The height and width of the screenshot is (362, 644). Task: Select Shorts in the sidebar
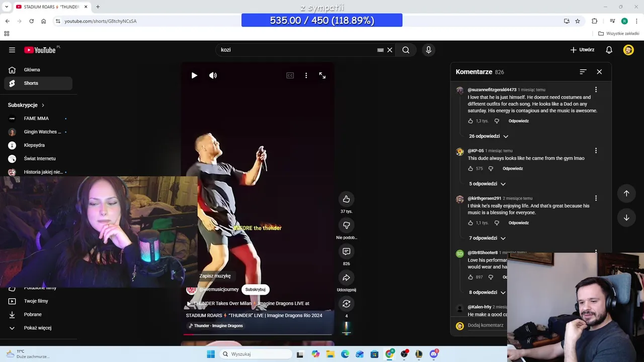pos(38,83)
